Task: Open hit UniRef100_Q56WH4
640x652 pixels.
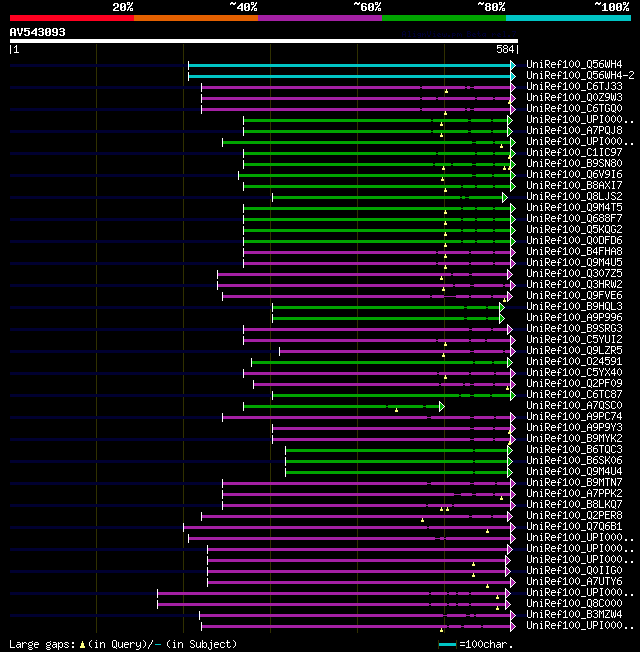Action: [574, 64]
